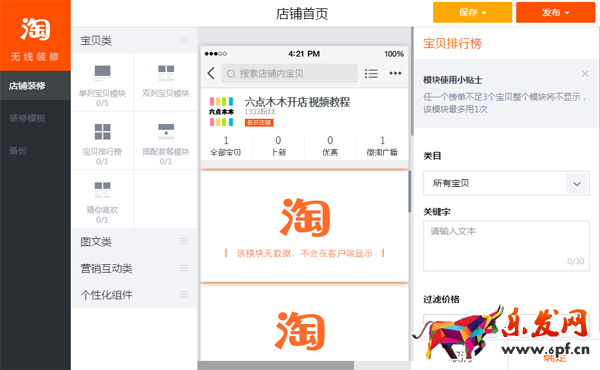Image resolution: width=600 pixels, height=370 pixels.
Task: Expand the 个性化组件 section
Action: 134,295
